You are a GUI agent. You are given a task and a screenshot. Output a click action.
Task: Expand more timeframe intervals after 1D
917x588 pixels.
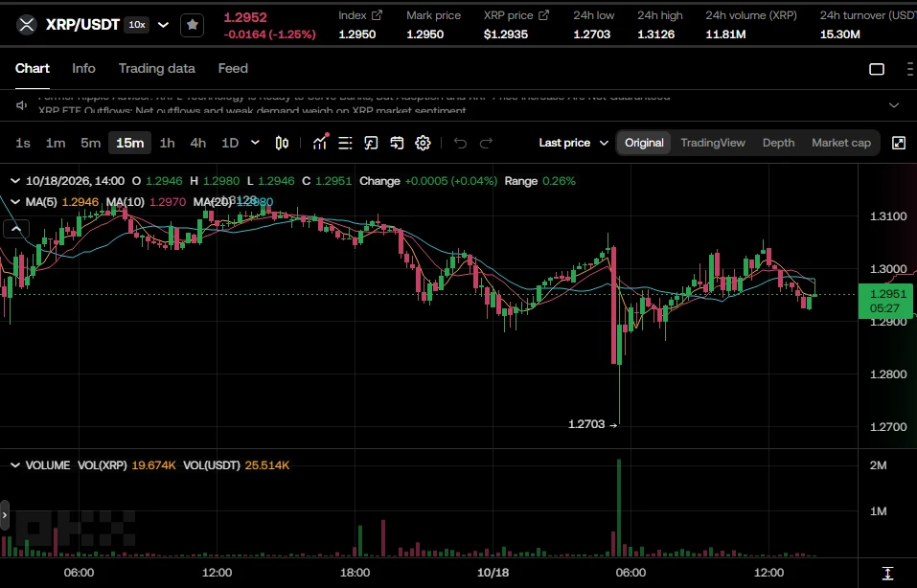pyautogui.click(x=255, y=143)
